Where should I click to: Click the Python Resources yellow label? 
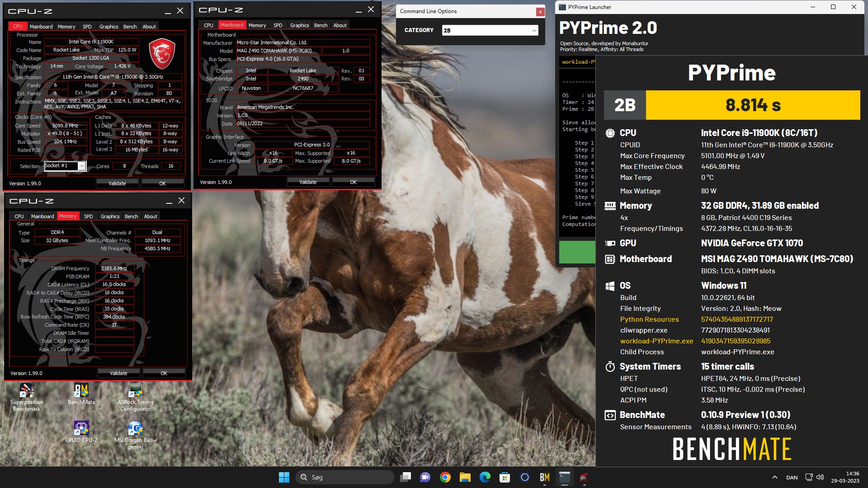point(649,319)
